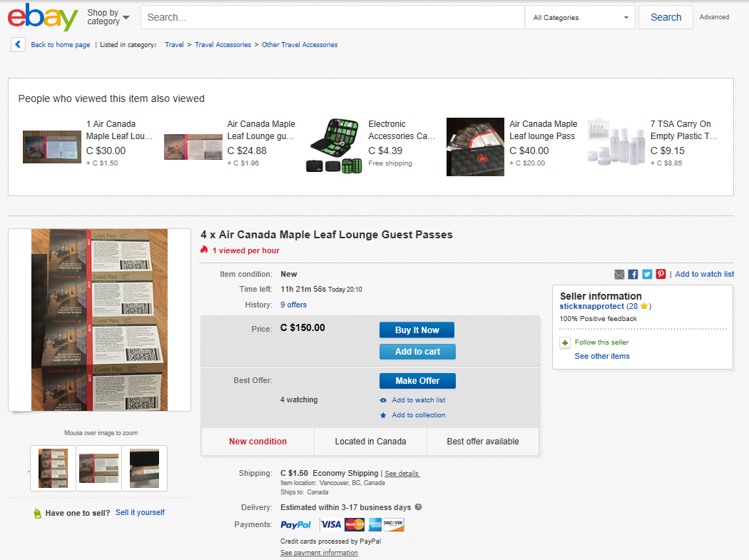Click the MasterCard icon
The image size is (749, 560).
355,524
